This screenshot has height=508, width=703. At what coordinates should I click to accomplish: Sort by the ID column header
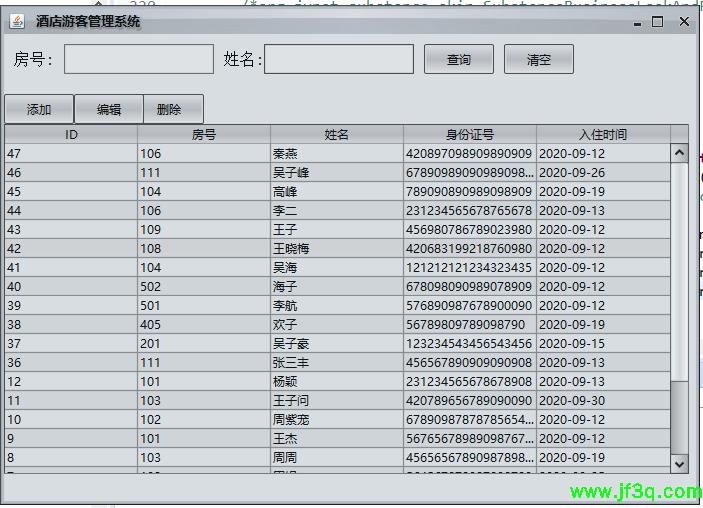[x=71, y=135]
